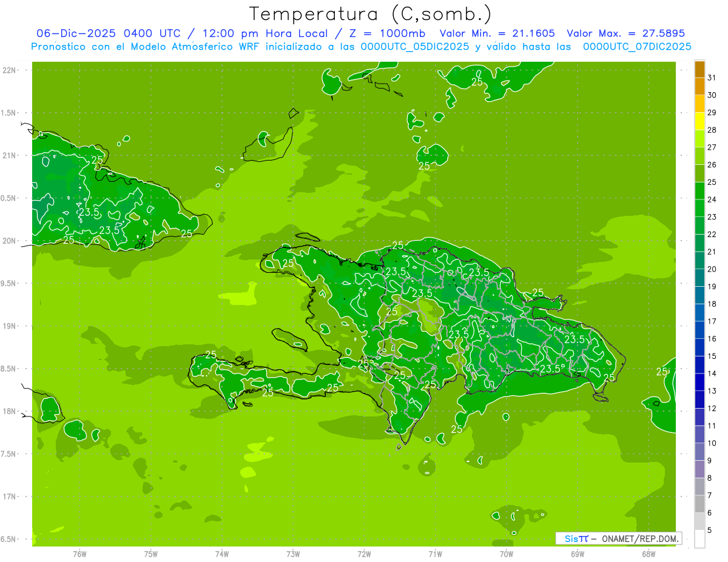The image size is (728, 562).
Task: Click the "22" value on the color scale
Action: click(x=712, y=235)
